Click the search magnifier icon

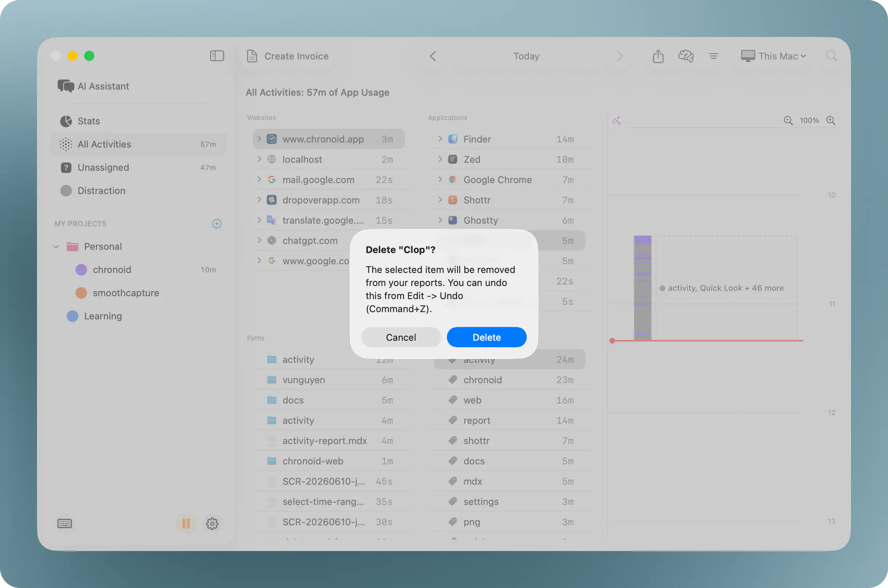pyautogui.click(x=831, y=56)
